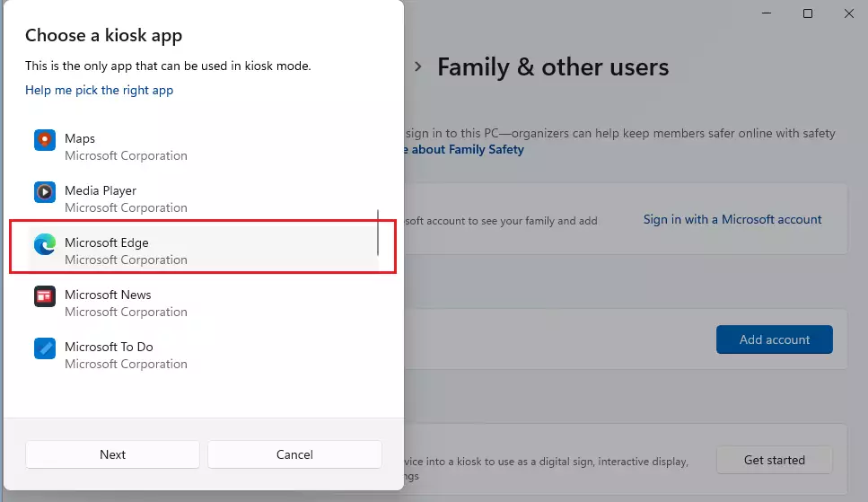Pick the Microsoft To Do entry name
Image resolution: width=868 pixels, height=502 pixels.
click(109, 347)
